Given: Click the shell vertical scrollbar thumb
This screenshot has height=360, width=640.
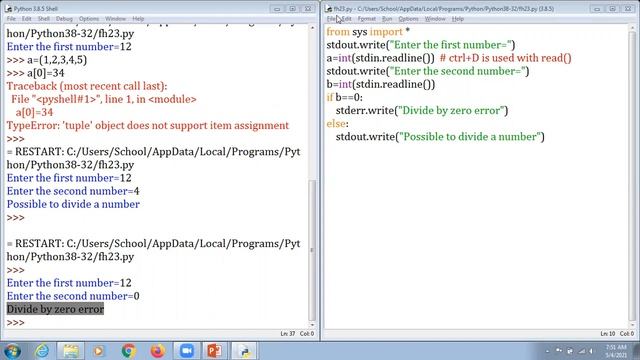Looking at the screenshot, I should coord(312,250).
